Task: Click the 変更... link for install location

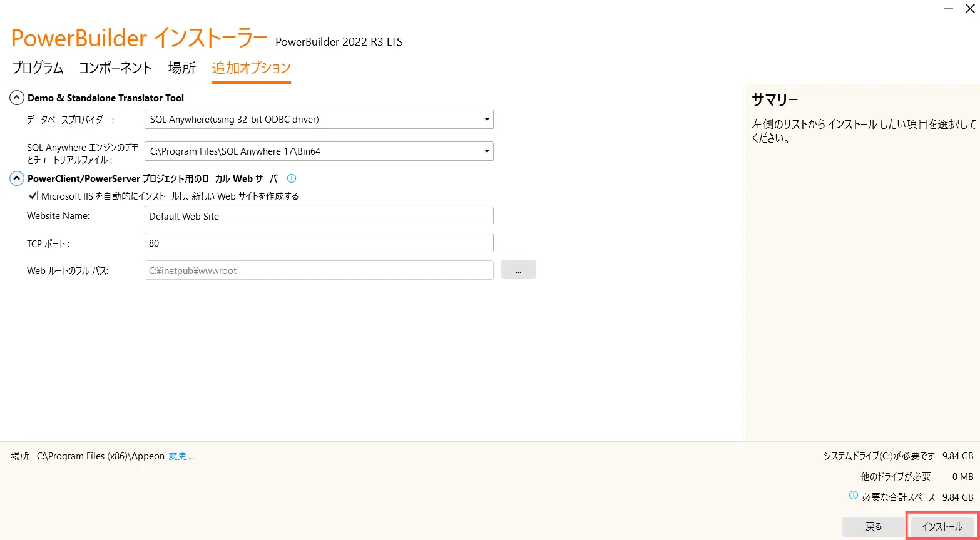Action: pos(181,456)
